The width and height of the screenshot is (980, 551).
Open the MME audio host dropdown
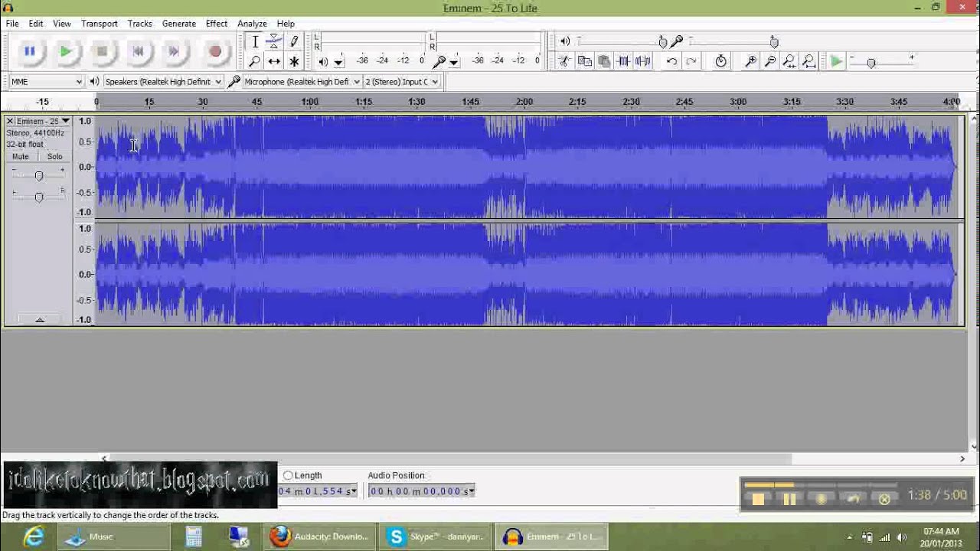tap(46, 81)
